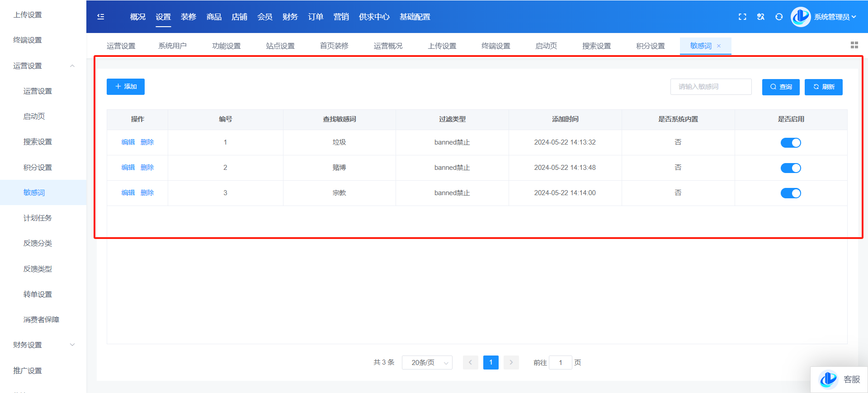Toggle off the 赌博 enable switch
This screenshot has height=393, width=868.
(791, 168)
